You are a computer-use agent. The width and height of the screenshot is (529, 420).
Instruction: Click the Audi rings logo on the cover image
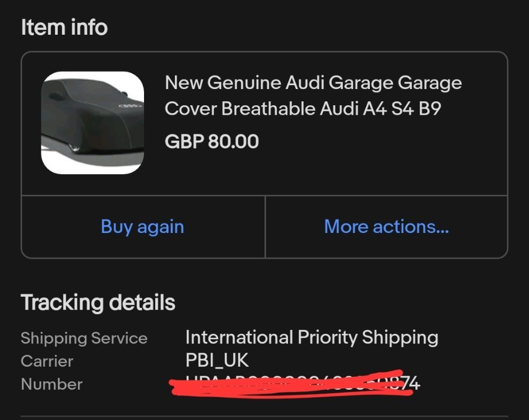tap(129, 106)
